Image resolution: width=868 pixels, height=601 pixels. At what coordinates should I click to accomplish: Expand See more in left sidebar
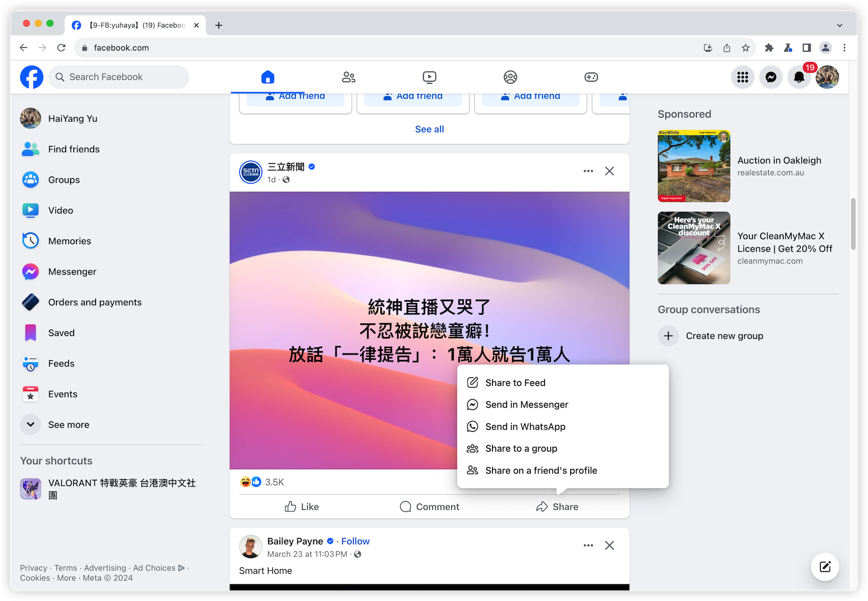point(68,425)
